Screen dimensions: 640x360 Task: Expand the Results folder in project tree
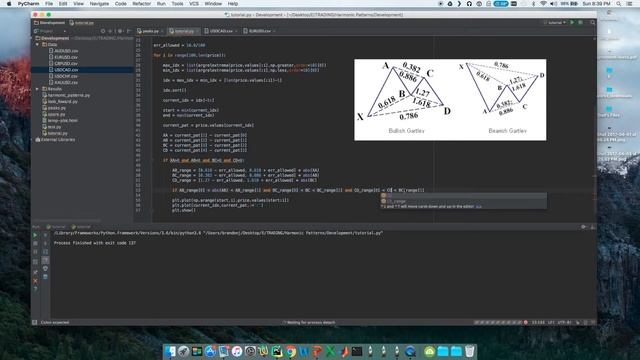click(x=37, y=89)
